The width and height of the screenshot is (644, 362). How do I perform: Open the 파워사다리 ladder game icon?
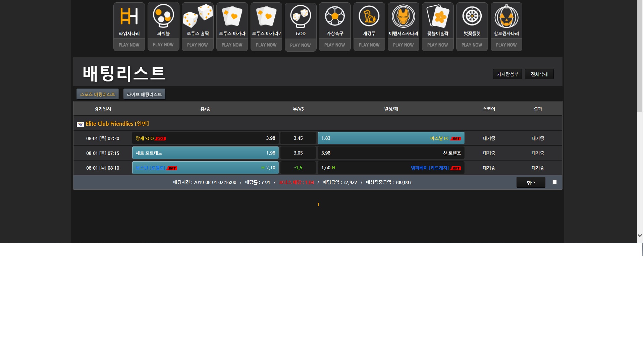[129, 16]
